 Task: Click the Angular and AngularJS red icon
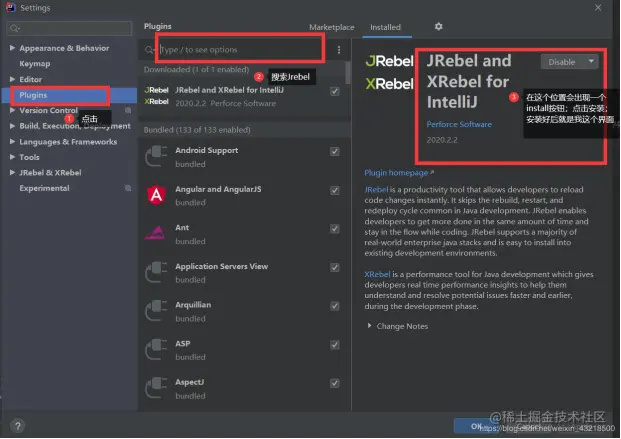pos(156,195)
